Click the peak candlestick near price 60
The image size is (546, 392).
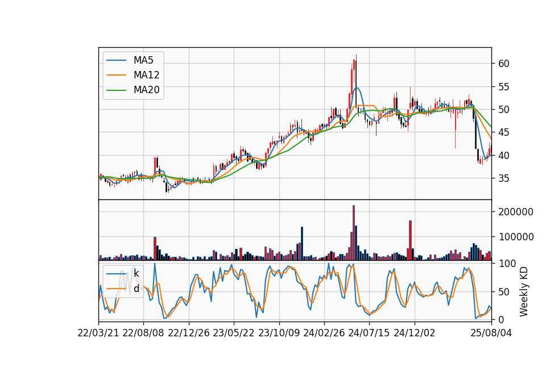pyautogui.click(x=354, y=71)
